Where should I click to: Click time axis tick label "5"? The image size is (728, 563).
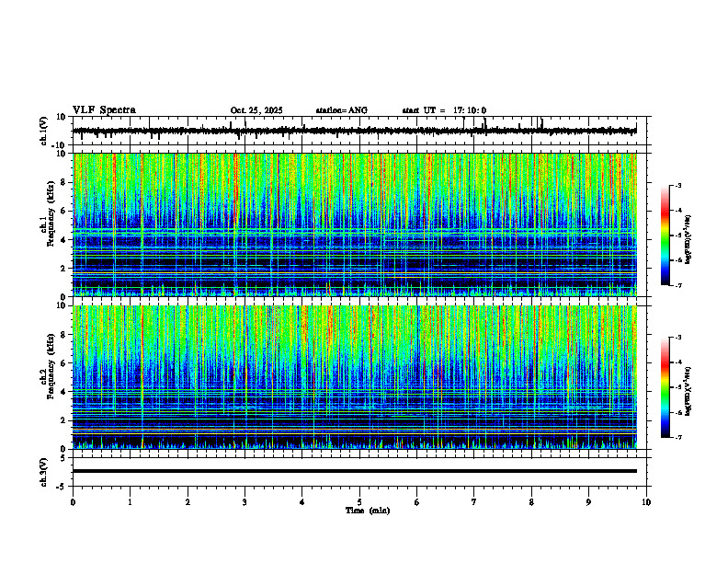[359, 502]
